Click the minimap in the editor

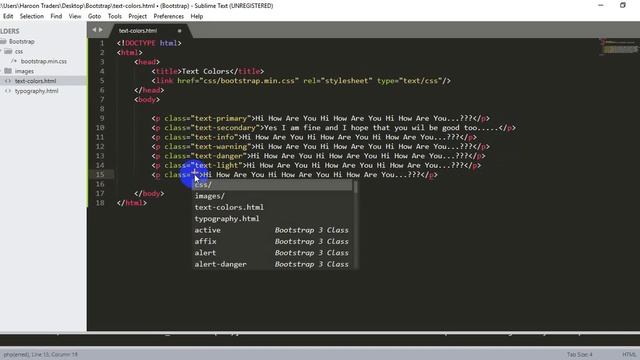619,47
